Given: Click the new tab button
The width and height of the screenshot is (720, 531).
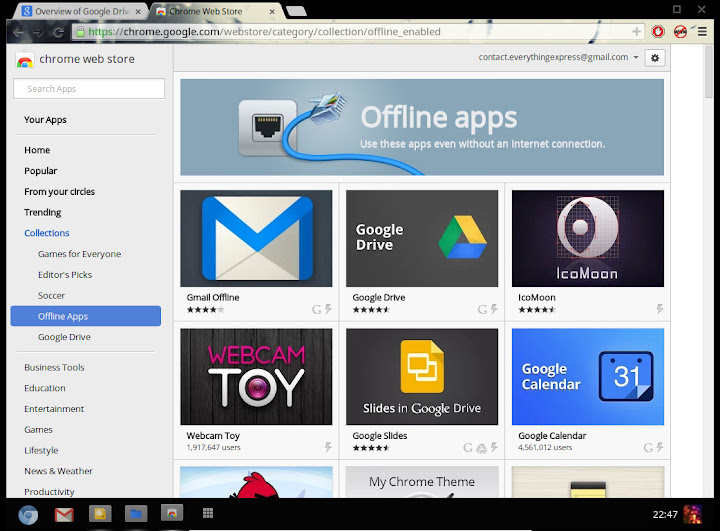Looking at the screenshot, I should [296, 11].
